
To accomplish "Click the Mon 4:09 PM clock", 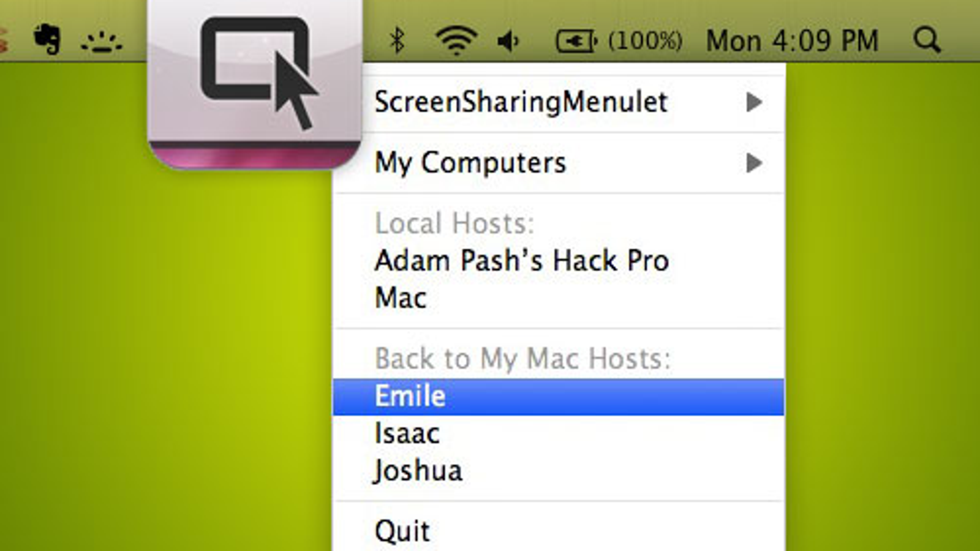I will 792,41.
